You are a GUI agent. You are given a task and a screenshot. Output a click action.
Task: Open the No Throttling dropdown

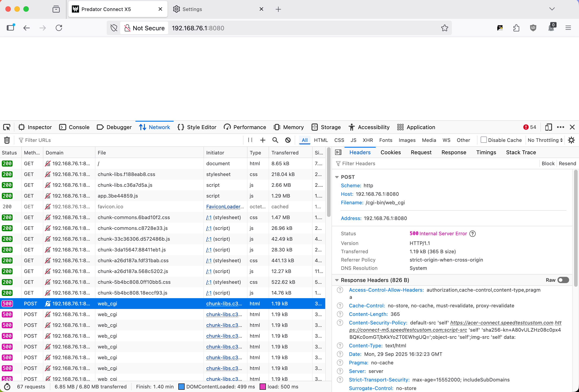(545, 140)
